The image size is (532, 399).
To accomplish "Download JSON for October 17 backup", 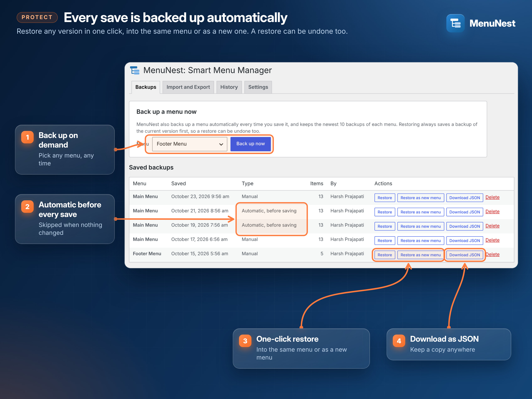I will click(464, 240).
